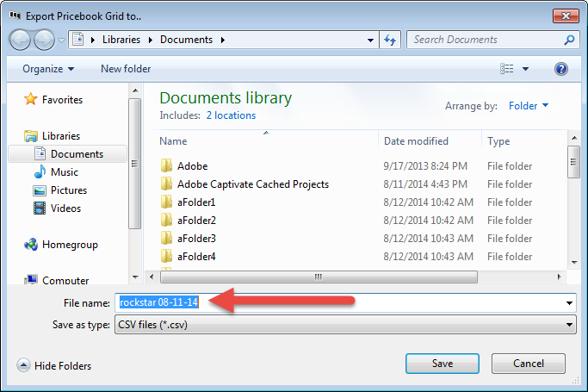This screenshot has height=392, width=588.
Task: Click the Back navigation arrow button
Action: click(20, 40)
